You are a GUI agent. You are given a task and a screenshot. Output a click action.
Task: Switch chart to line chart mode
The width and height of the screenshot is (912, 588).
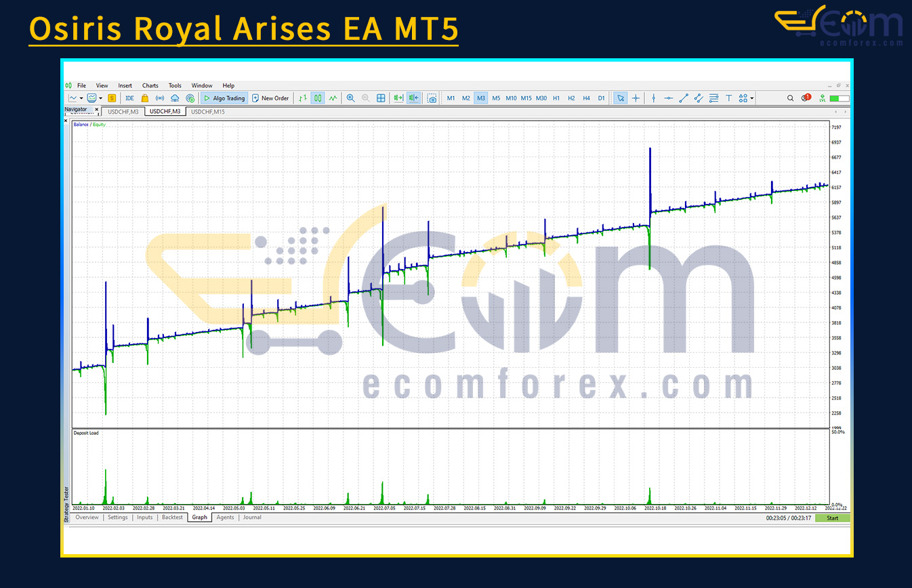coord(333,98)
